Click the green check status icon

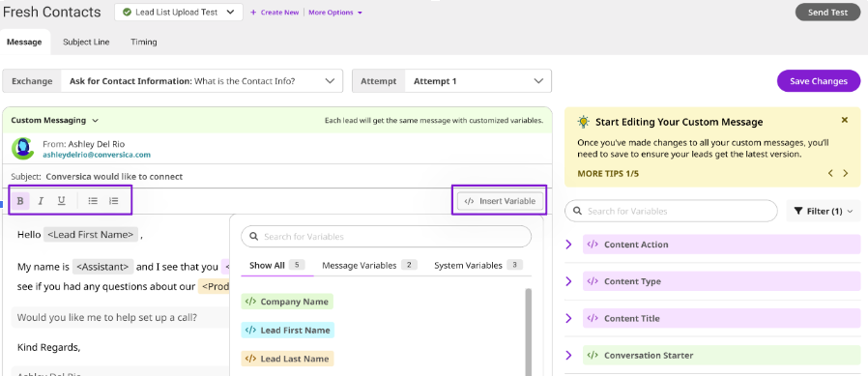tap(128, 13)
